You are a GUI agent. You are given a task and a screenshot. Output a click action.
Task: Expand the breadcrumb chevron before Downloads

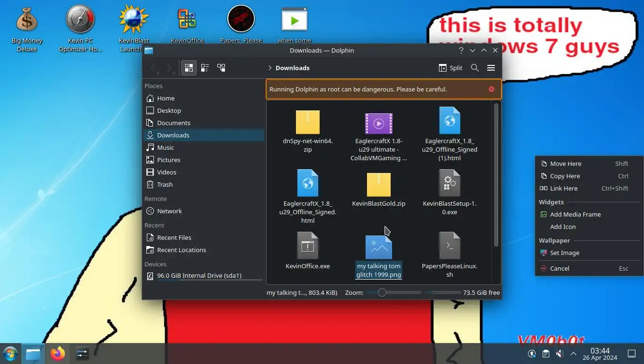[270, 68]
